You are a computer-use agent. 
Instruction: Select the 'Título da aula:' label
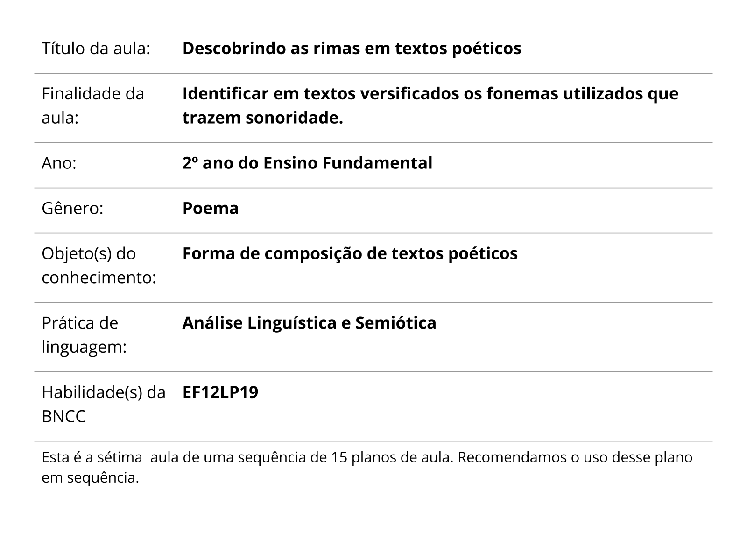click(x=96, y=48)
